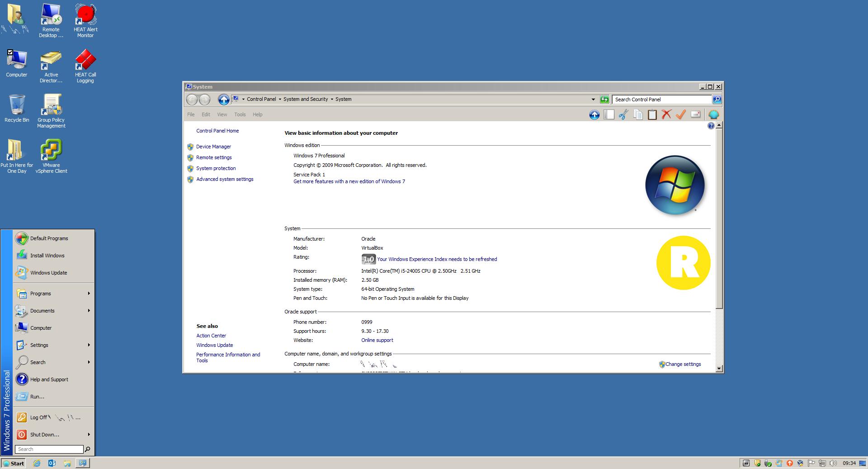
Task: Select Remote Desktop desktop shortcut
Action: (51, 20)
